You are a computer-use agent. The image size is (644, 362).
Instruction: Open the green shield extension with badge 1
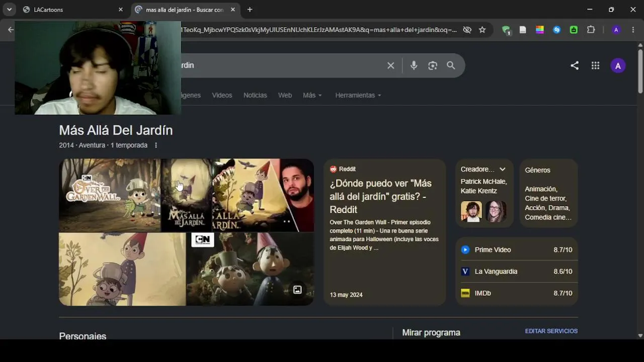[x=507, y=30]
